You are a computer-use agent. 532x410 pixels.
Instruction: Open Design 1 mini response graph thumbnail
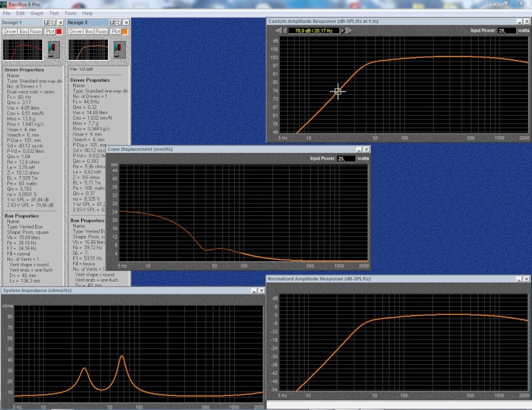pos(23,50)
